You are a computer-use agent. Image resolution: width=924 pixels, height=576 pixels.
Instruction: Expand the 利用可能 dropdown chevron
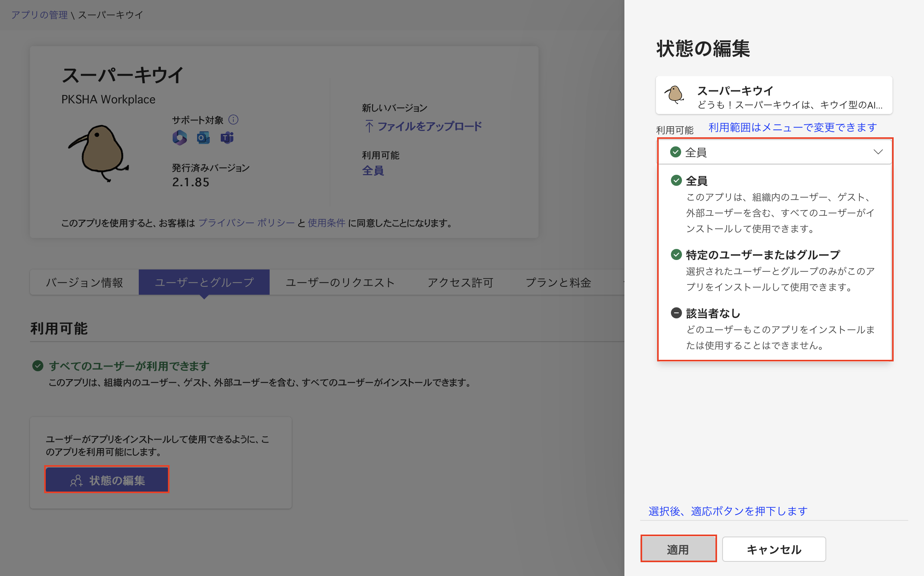[x=878, y=152]
